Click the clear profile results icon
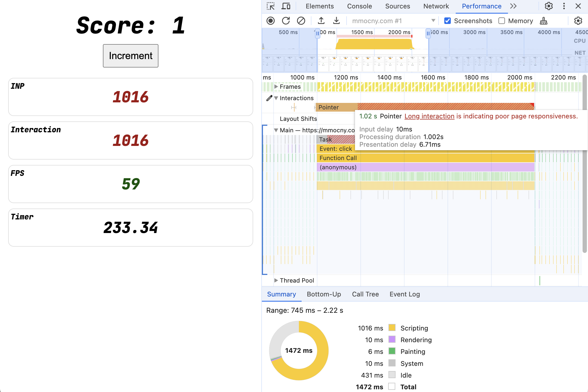 tap(301, 20)
